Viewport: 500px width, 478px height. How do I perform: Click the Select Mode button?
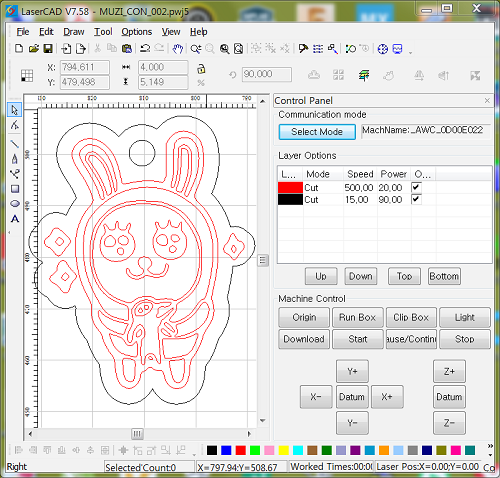point(317,132)
